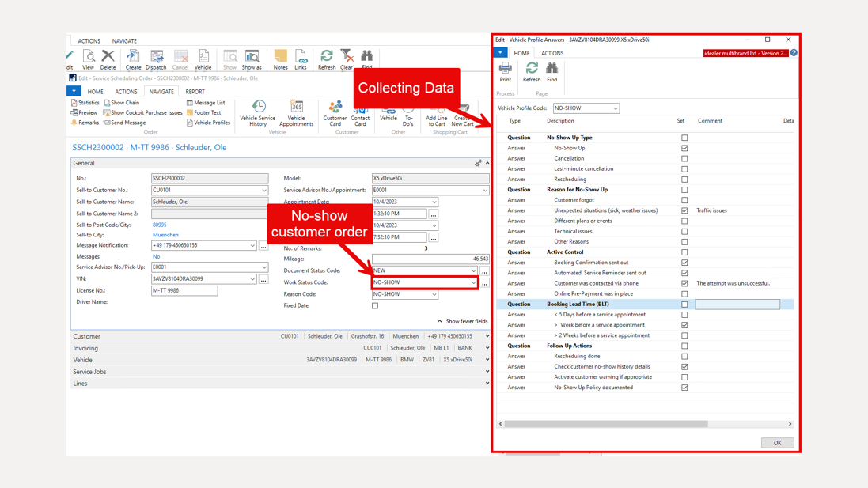Open Notes for the service order
This screenshot has height=488, width=868.
(x=281, y=58)
